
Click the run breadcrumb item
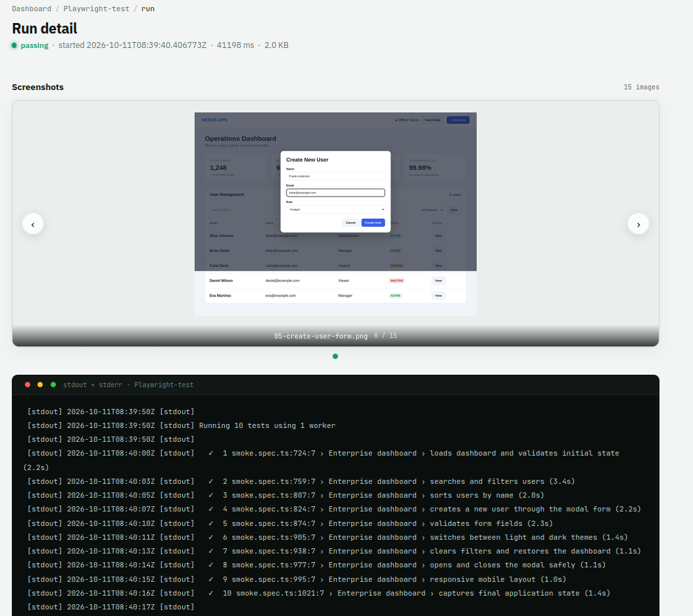(148, 9)
